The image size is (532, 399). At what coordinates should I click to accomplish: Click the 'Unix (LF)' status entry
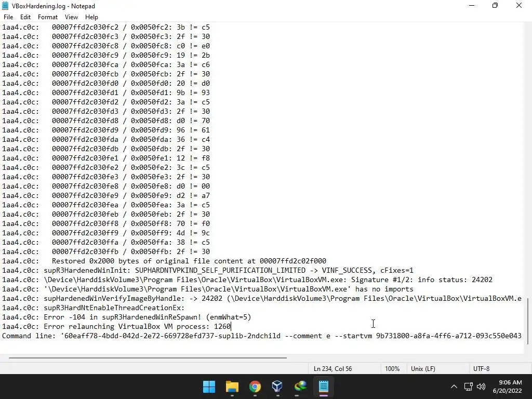[x=423, y=368]
